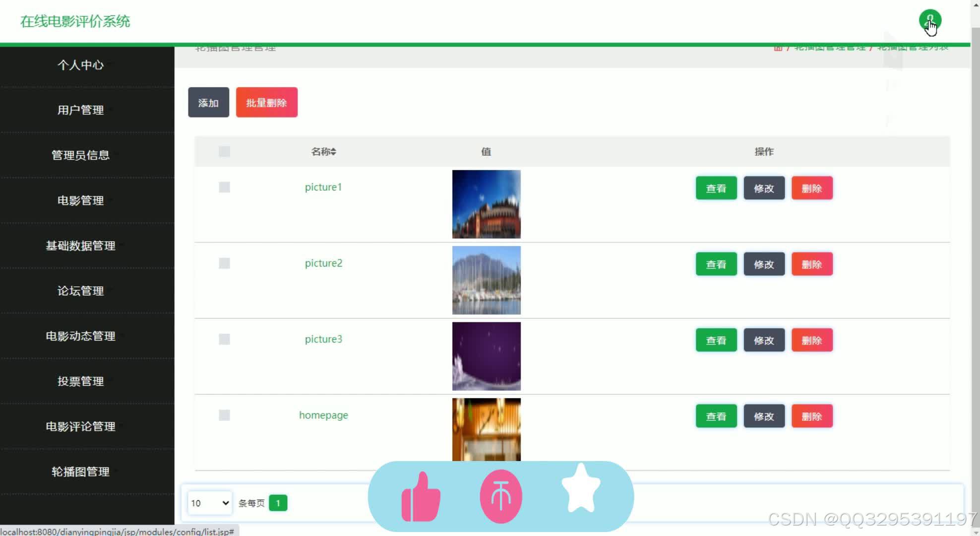The width and height of the screenshot is (980, 536).
Task: Click 修改 for picture1
Action: pos(764,188)
